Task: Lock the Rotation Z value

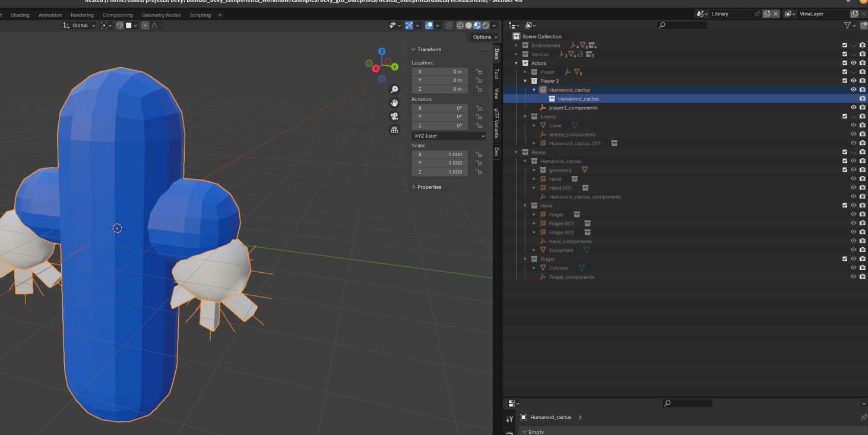Action: [x=479, y=125]
